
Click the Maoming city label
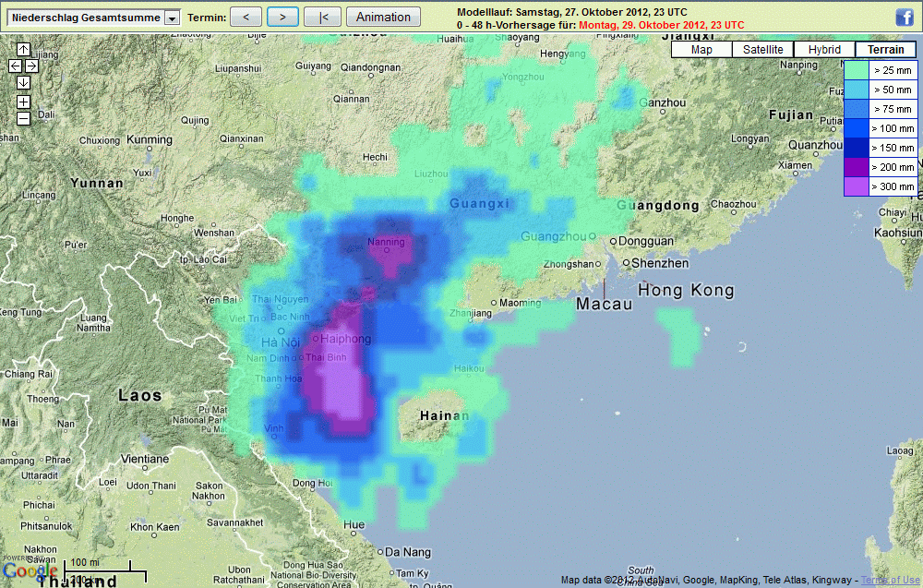point(521,303)
